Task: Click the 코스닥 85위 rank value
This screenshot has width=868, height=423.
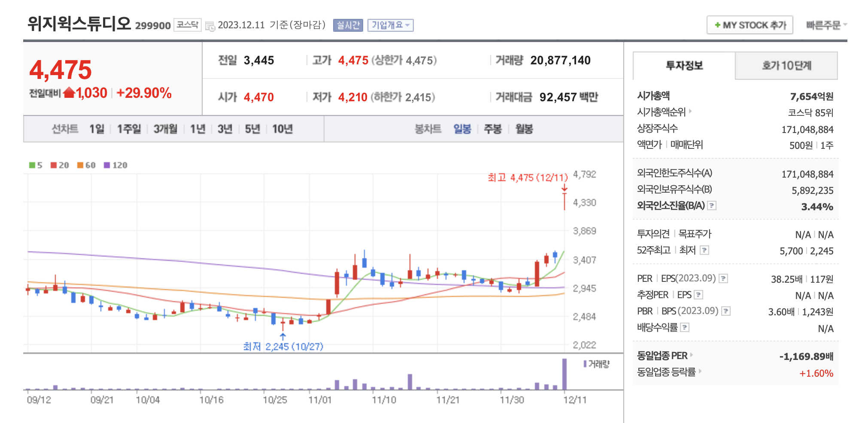Action: tap(810, 112)
